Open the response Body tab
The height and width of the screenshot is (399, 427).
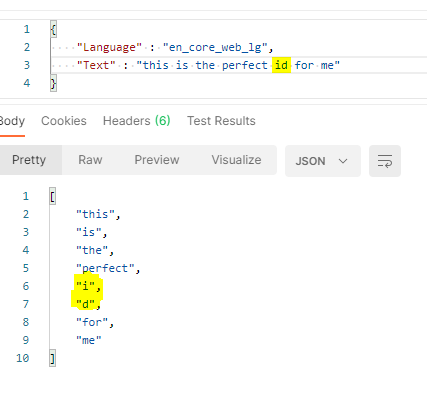point(12,121)
